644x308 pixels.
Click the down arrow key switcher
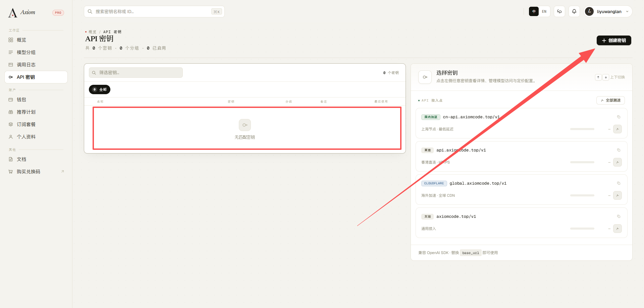[x=606, y=77]
